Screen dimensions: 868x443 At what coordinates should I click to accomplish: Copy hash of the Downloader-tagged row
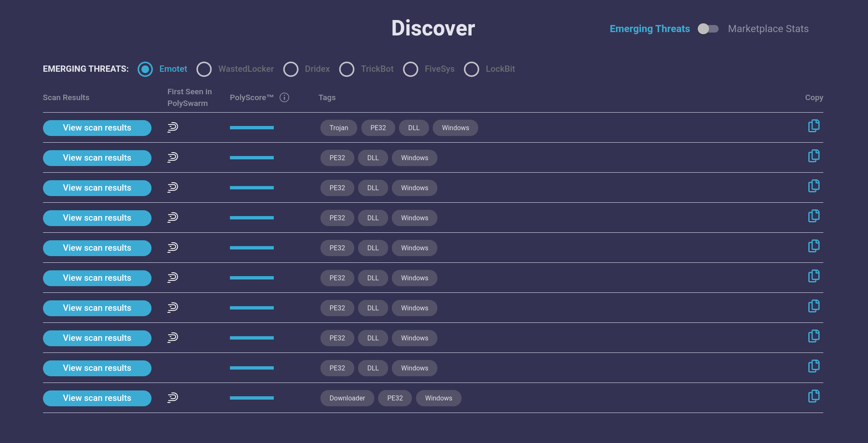(x=814, y=396)
